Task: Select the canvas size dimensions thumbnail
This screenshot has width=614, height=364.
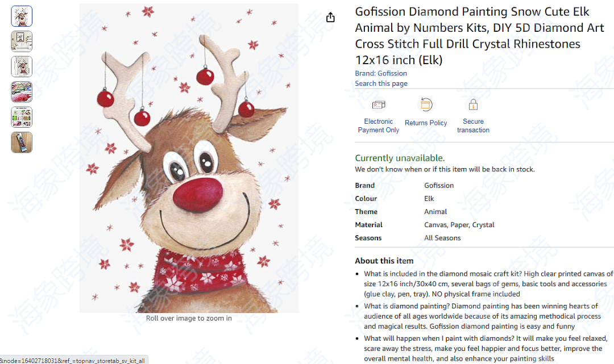Action: pyautogui.click(x=22, y=67)
